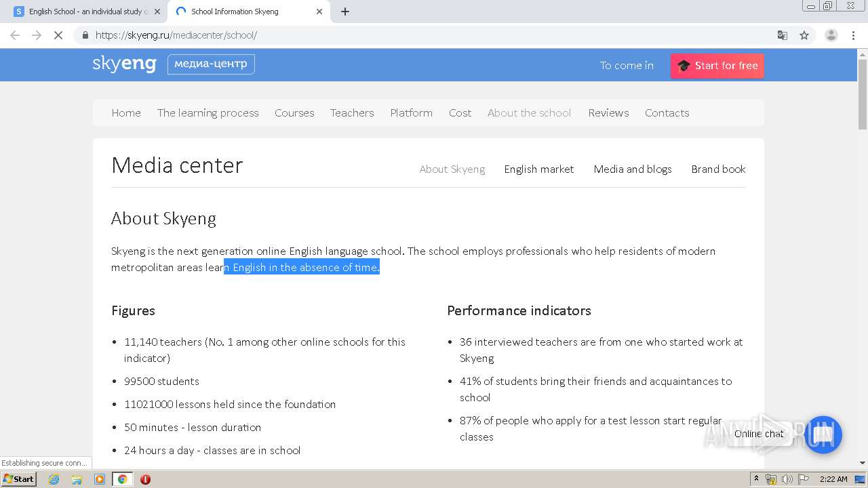The image size is (868, 488).
Task: Open the Google Translate icon in address bar
Action: tap(783, 35)
